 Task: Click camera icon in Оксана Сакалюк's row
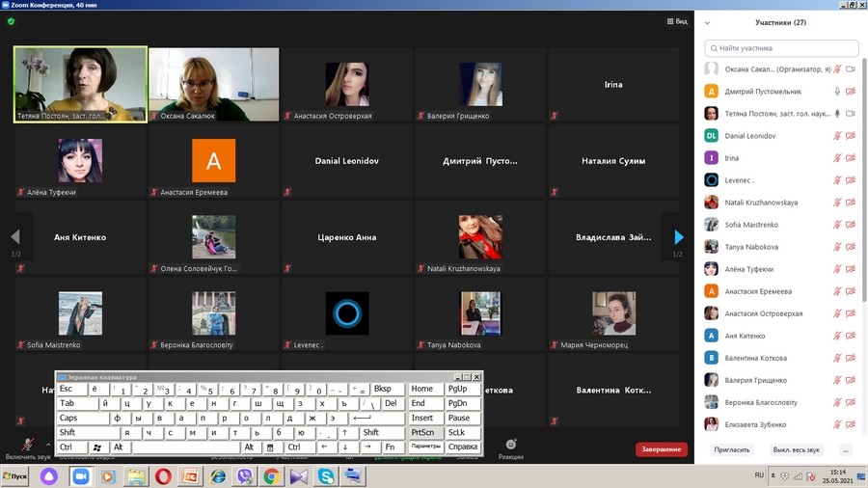(x=851, y=69)
